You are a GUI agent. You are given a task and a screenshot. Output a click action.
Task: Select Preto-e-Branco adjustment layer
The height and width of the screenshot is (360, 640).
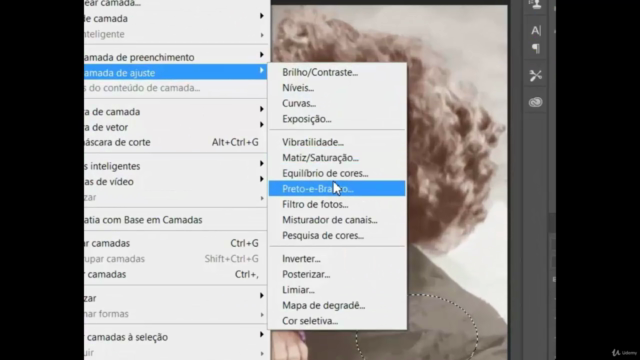[x=337, y=189]
